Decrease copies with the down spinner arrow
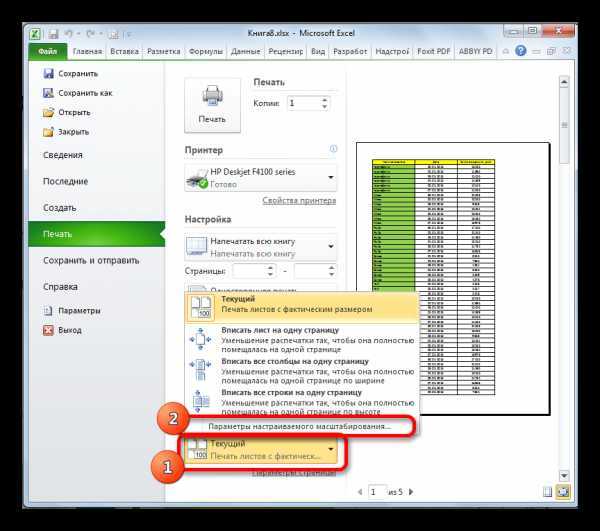600x531 pixels. (x=324, y=107)
